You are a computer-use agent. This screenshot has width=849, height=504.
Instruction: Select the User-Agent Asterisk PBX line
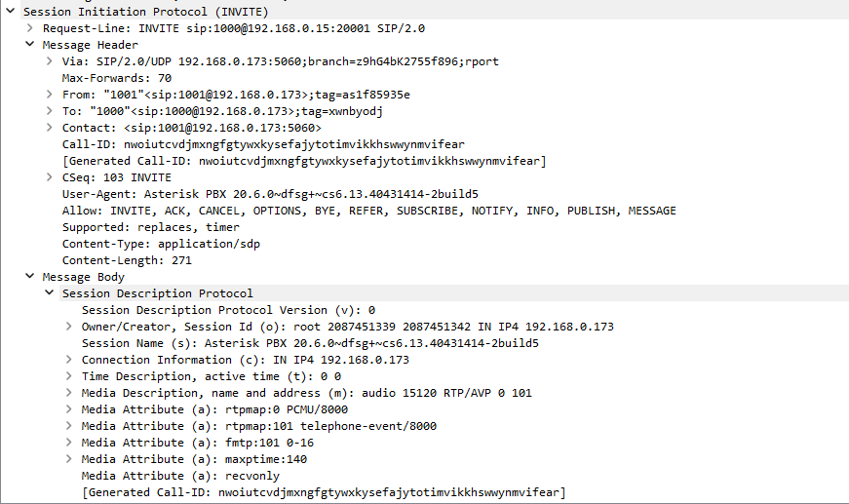click(270, 194)
